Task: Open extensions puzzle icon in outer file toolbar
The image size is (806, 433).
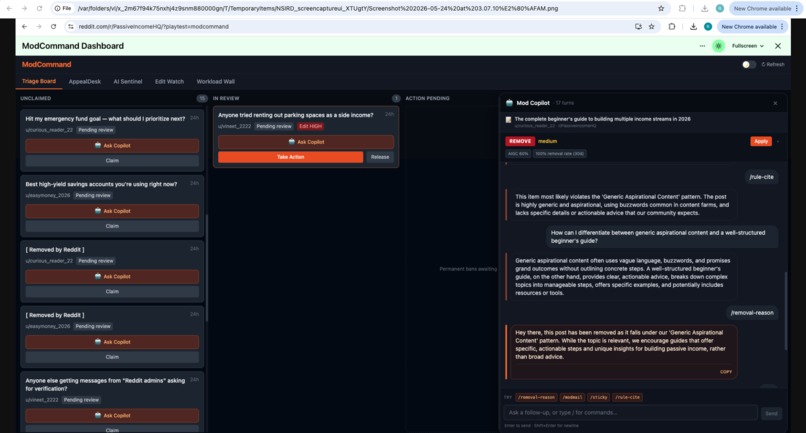Action: pos(682,8)
